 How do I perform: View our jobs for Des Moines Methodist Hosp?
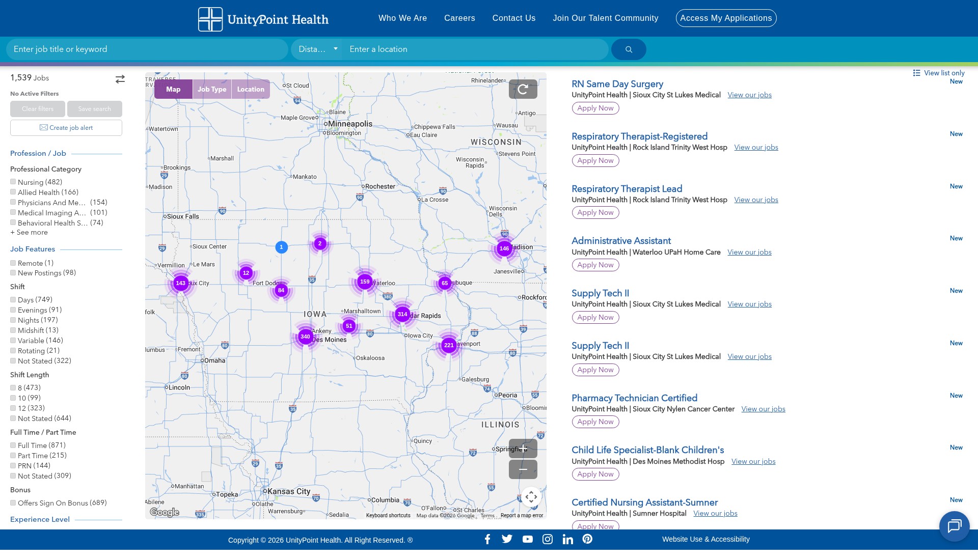coord(753,461)
